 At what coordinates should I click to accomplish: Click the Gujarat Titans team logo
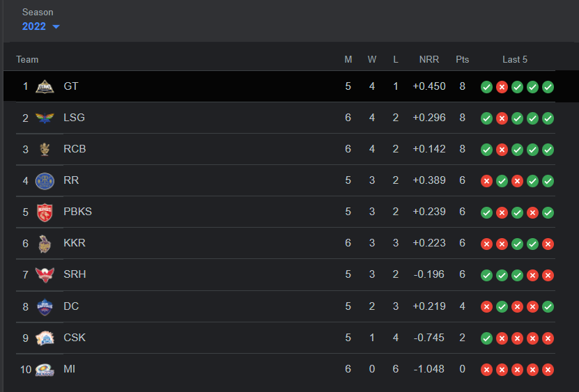(x=45, y=87)
